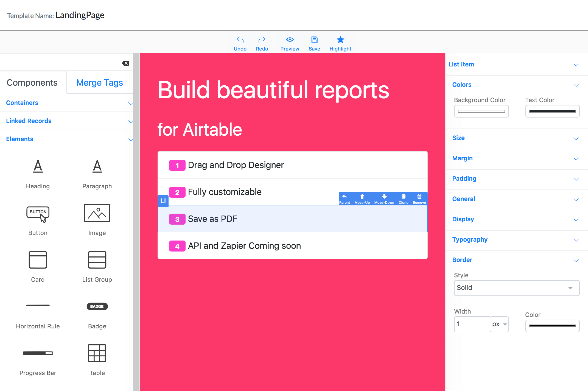588x391 pixels.
Task: Select Parent of the list item
Action: [345, 199]
